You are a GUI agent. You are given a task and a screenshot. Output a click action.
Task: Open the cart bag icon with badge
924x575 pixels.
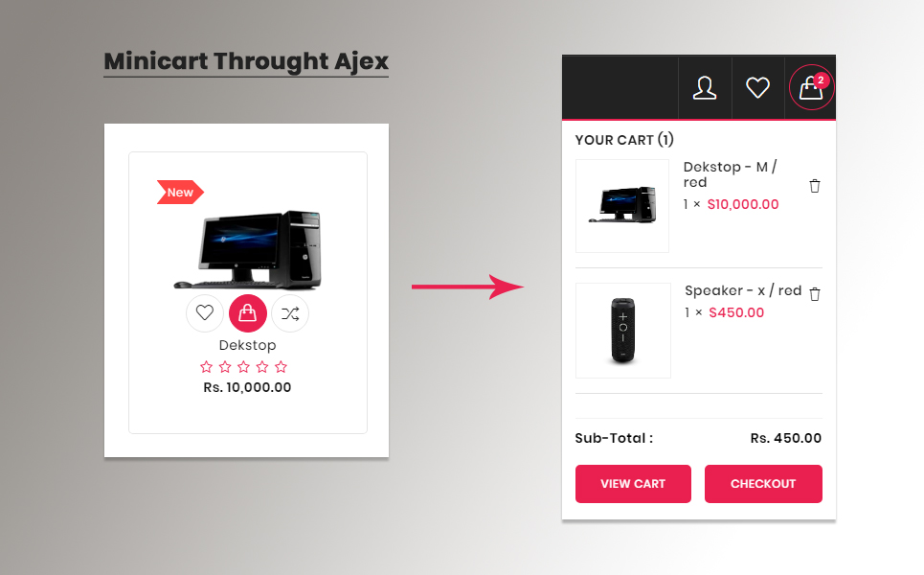coord(811,88)
